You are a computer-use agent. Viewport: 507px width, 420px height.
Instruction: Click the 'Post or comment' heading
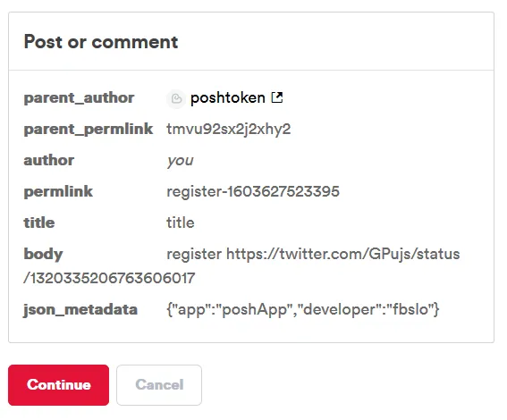[x=101, y=42]
